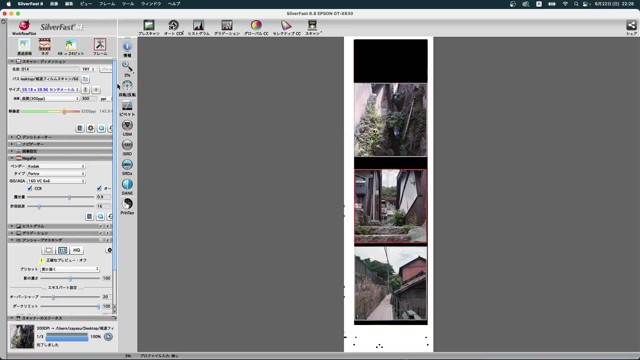Enable the HQ preview mode button
640x360 pixels.
tap(76, 250)
